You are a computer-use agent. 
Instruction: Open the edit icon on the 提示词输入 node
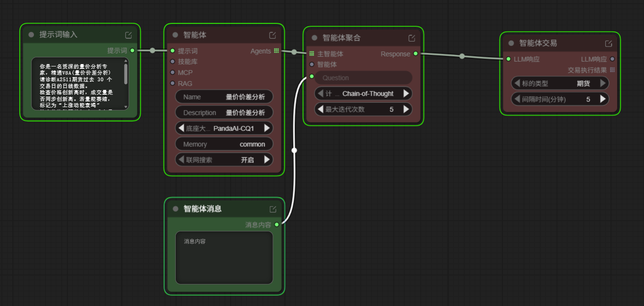[x=128, y=34]
